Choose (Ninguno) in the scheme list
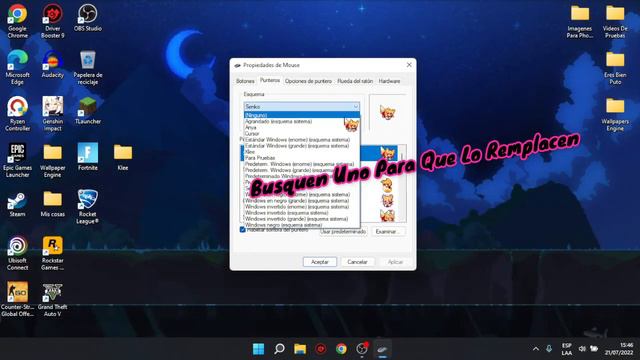The width and height of the screenshot is (640, 360). (x=302, y=115)
